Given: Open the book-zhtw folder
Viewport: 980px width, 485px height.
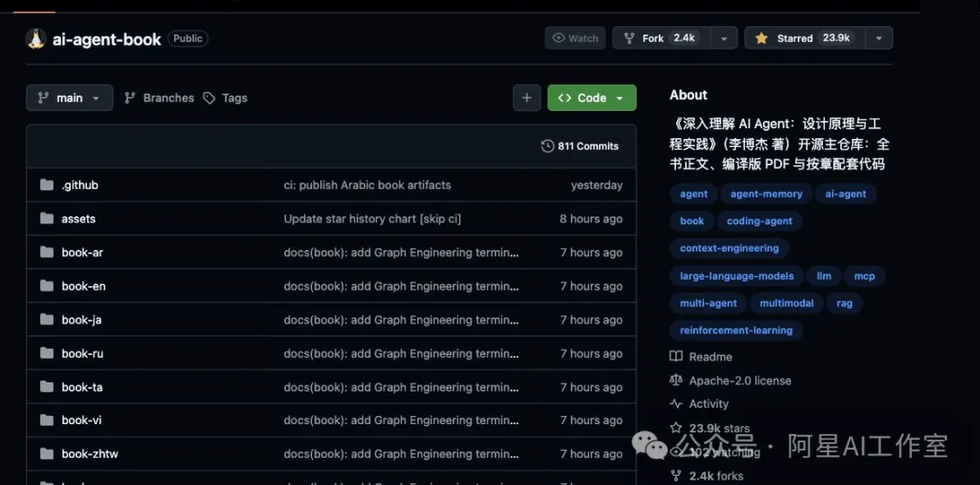Looking at the screenshot, I should [89, 454].
